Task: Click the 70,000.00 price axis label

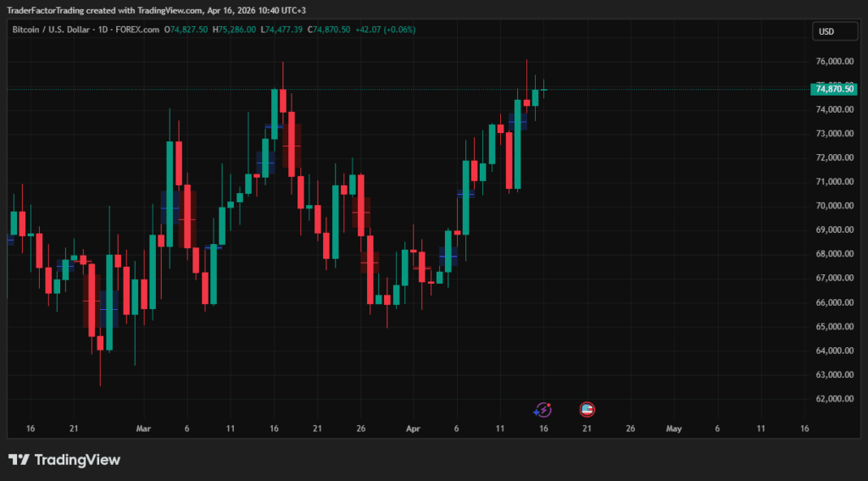Action: (834, 206)
